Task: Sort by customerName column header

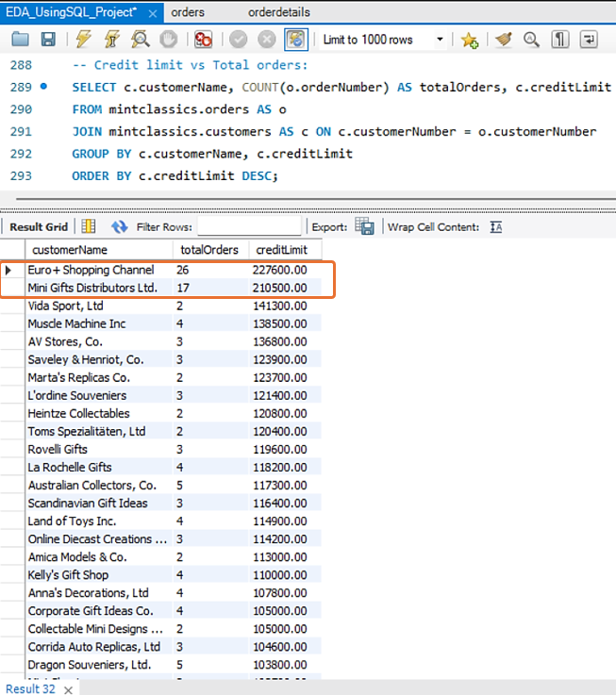Action: pos(99,250)
